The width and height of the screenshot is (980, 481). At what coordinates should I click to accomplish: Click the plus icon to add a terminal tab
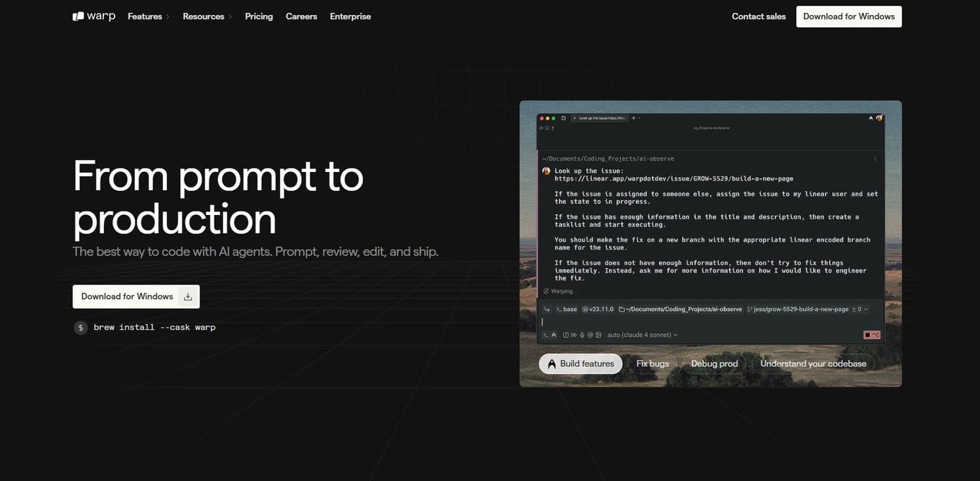633,118
